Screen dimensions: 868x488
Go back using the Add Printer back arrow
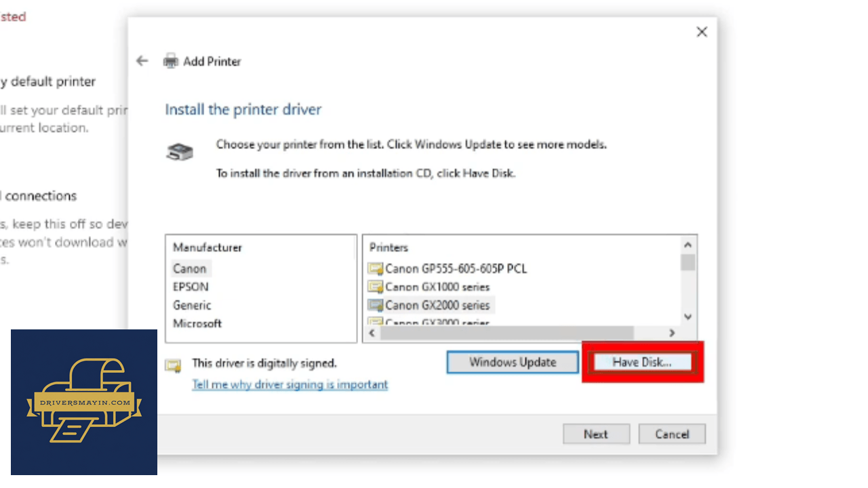[142, 61]
